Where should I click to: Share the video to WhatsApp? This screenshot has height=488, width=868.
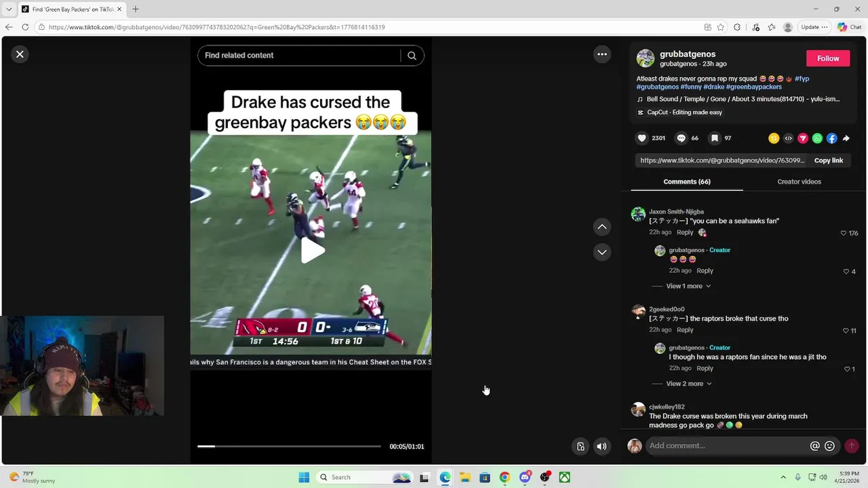point(817,138)
